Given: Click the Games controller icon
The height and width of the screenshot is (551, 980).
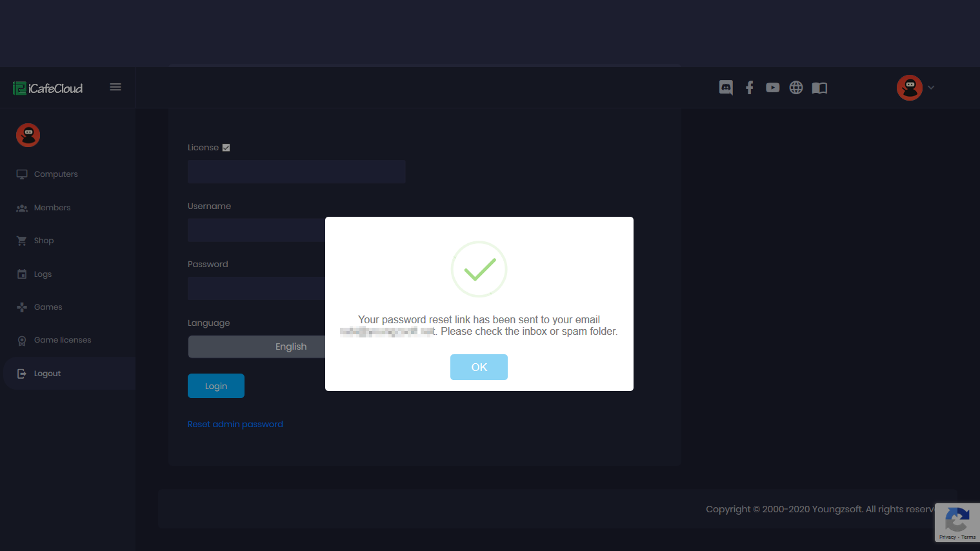Looking at the screenshot, I should click(22, 307).
